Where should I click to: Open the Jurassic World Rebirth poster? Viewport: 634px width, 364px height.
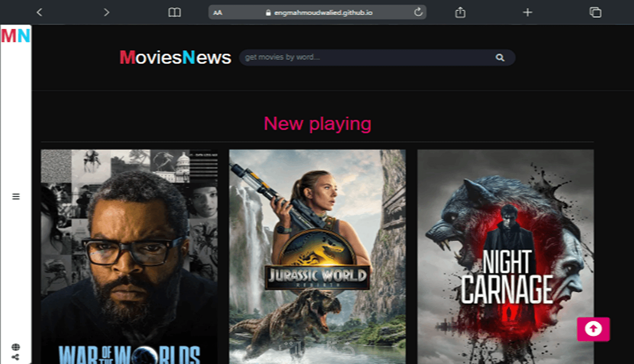(x=317, y=257)
